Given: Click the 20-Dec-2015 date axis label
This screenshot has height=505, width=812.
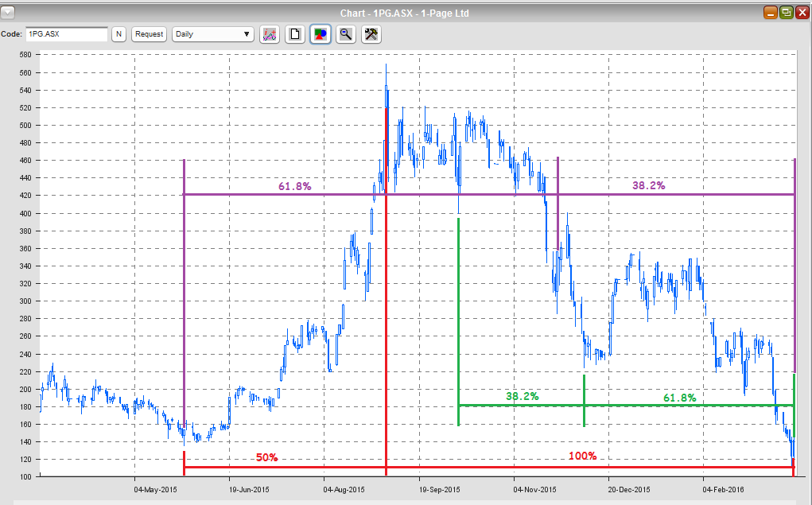Looking at the screenshot, I should coord(628,489).
